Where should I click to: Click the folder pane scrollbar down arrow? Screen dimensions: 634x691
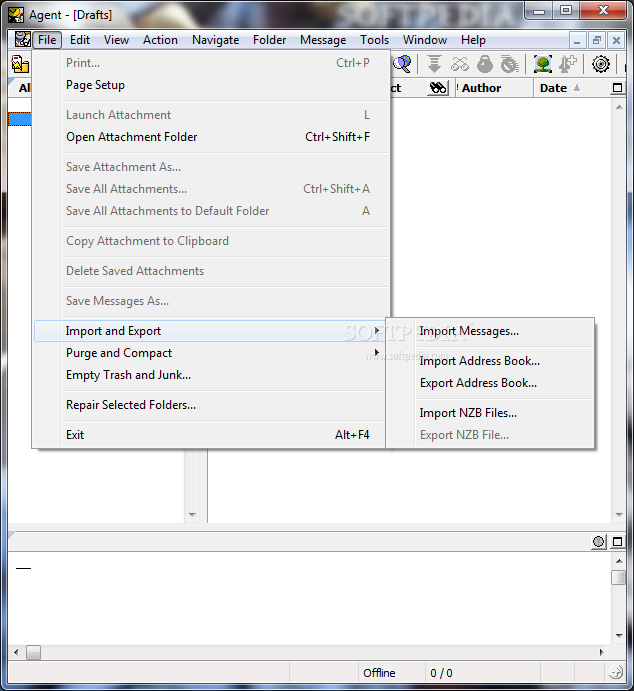[x=192, y=515]
